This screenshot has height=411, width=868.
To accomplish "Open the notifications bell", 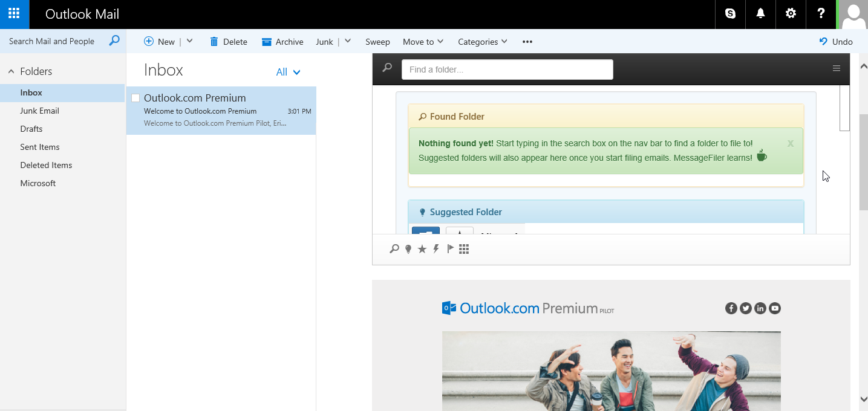I will (x=760, y=13).
